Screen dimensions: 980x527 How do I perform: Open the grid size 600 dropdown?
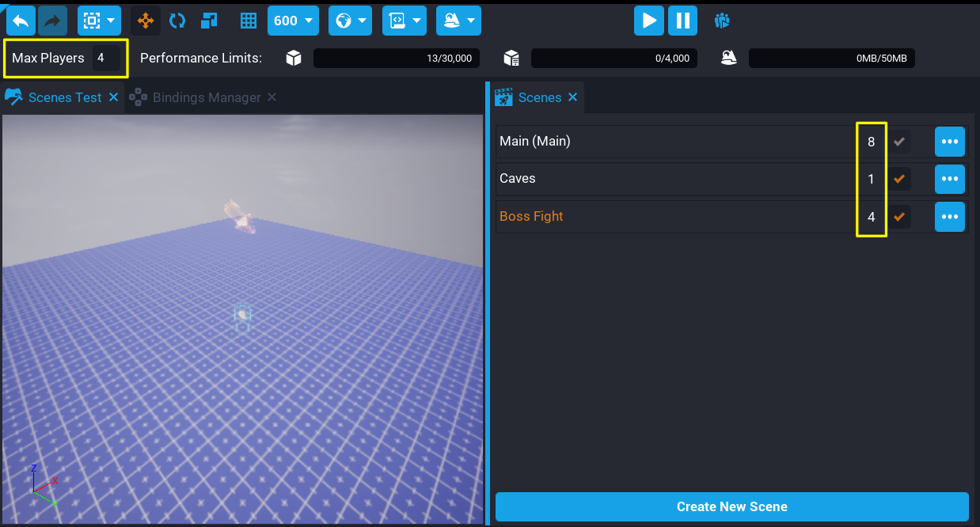pyautogui.click(x=293, y=21)
